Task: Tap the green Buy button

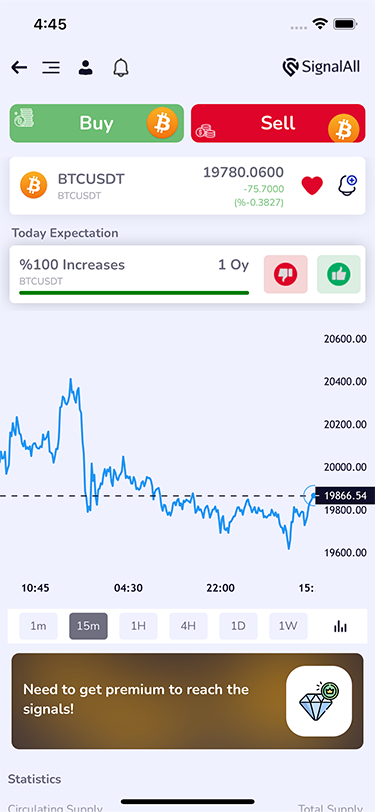Action: tap(97, 123)
